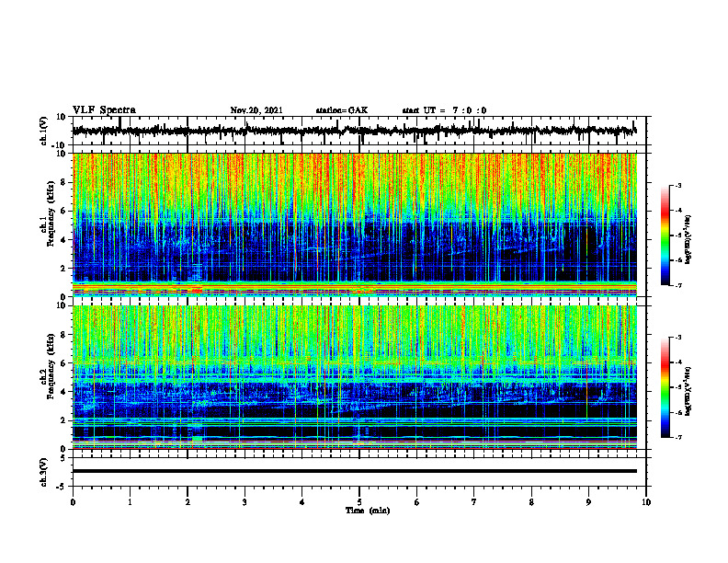Click the "ch.1(V)" axis label

pos(44,131)
